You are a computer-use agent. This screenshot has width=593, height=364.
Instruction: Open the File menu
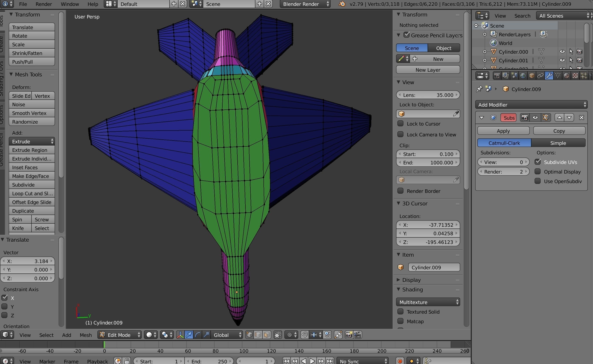point(23,4)
